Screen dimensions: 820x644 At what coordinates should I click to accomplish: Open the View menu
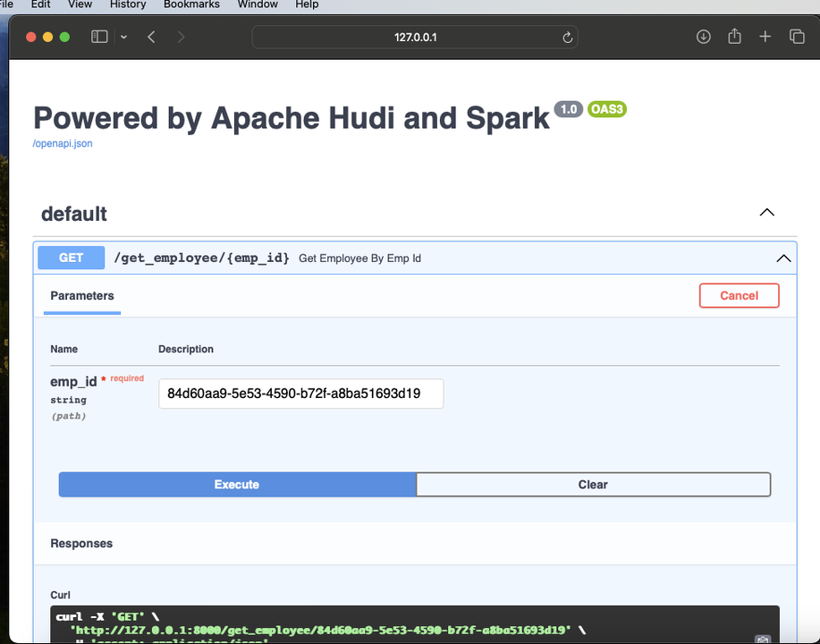coord(80,4)
